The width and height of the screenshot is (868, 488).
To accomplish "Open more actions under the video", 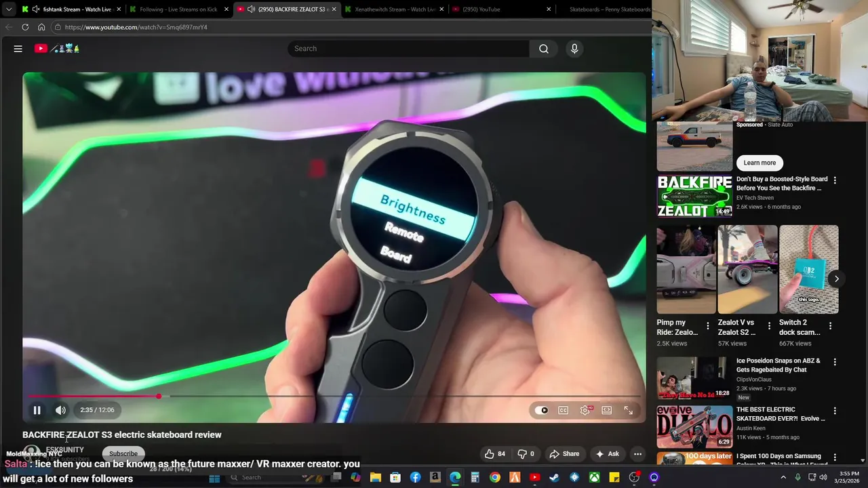I will pyautogui.click(x=637, y=454).
